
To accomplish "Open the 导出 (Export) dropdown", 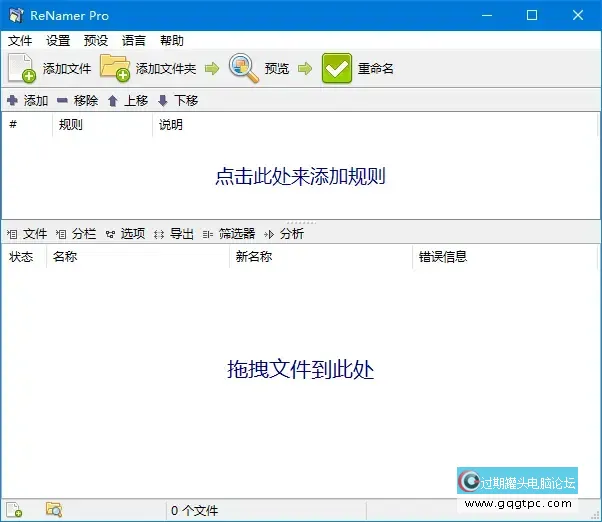I will point(174,234).
